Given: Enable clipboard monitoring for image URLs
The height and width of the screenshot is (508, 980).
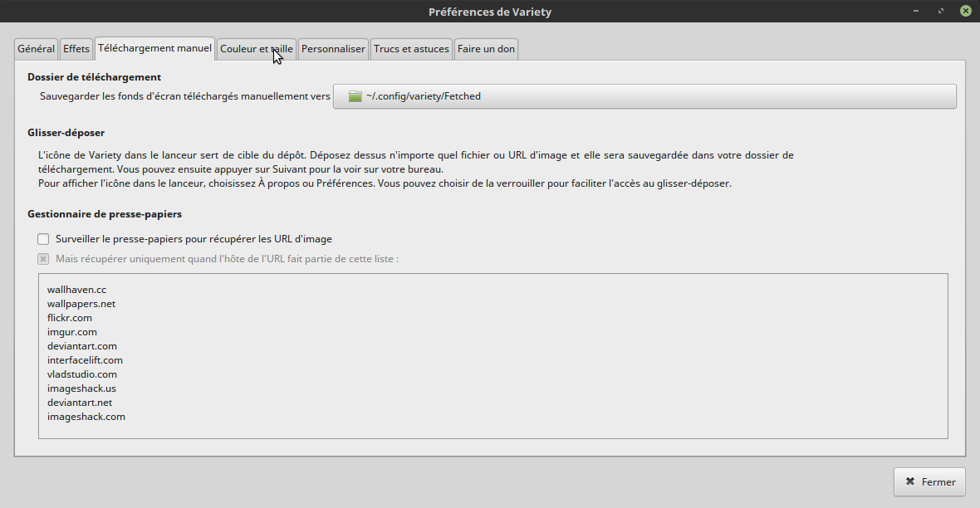Looking at the screenshot, I should 44,239.
